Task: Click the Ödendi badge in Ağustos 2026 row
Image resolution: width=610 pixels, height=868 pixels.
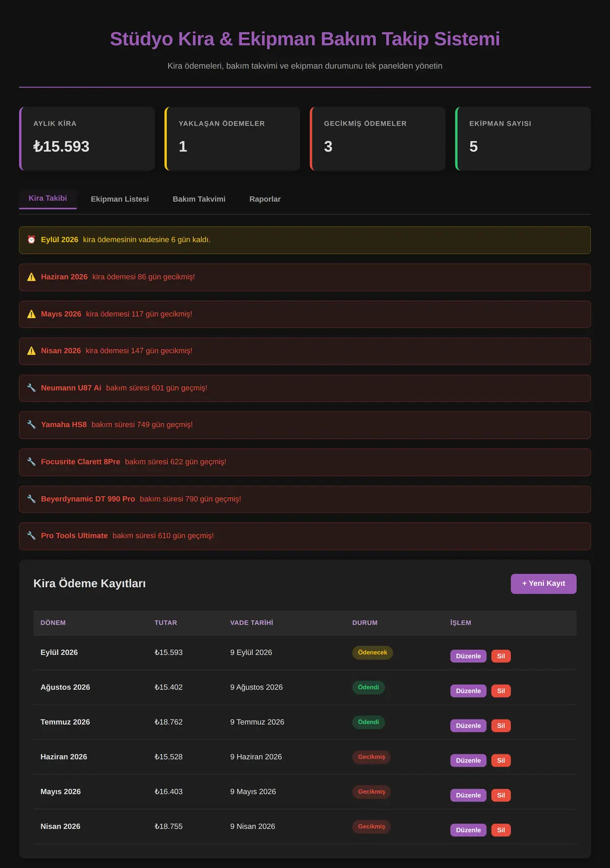Action: (x=369, y=687)
